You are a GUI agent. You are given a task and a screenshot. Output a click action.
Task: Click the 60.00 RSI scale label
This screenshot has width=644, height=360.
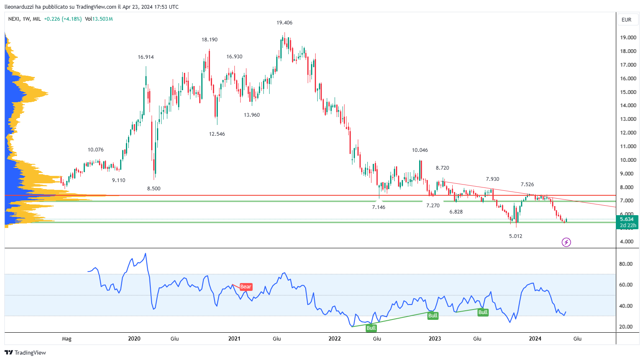tap(626, 285)
